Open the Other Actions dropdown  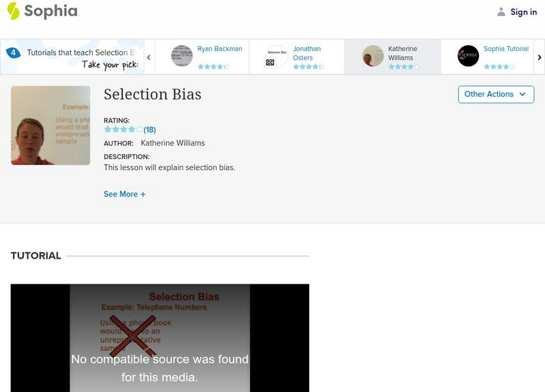pos(495,95)
